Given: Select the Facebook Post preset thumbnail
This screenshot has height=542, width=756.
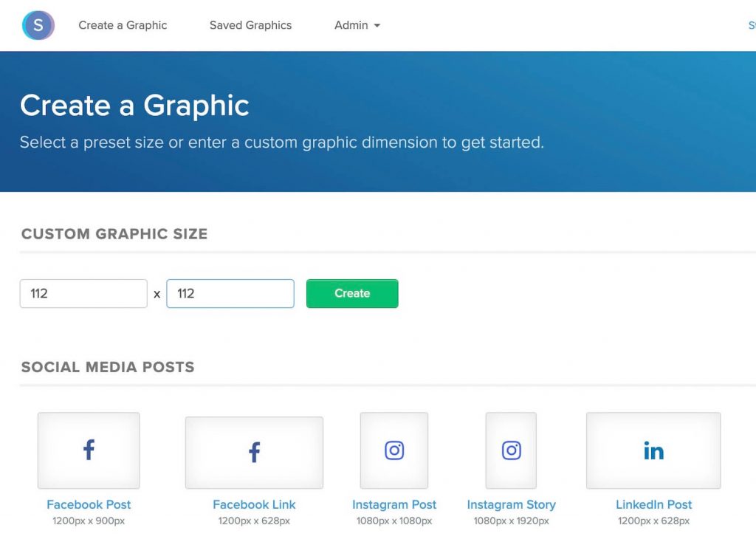Looking at the screenshot, I should pyautogui.click(x=89, y=450).
